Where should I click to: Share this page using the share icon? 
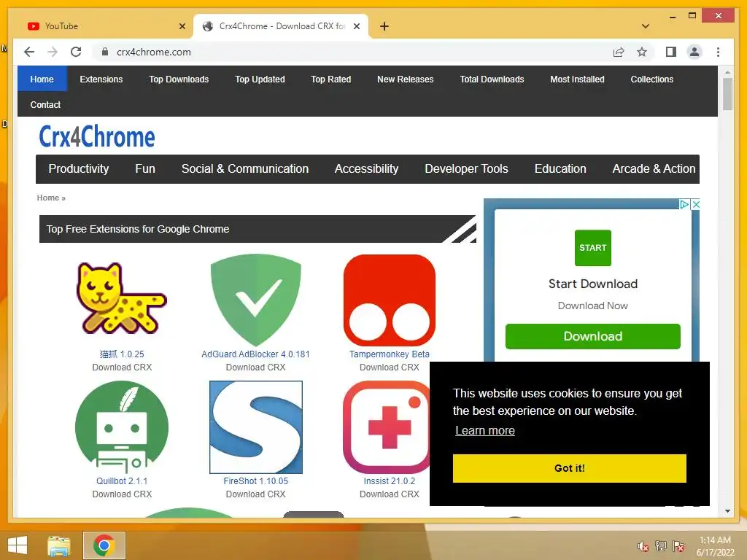pyautogui.click(x=619, y=52)
